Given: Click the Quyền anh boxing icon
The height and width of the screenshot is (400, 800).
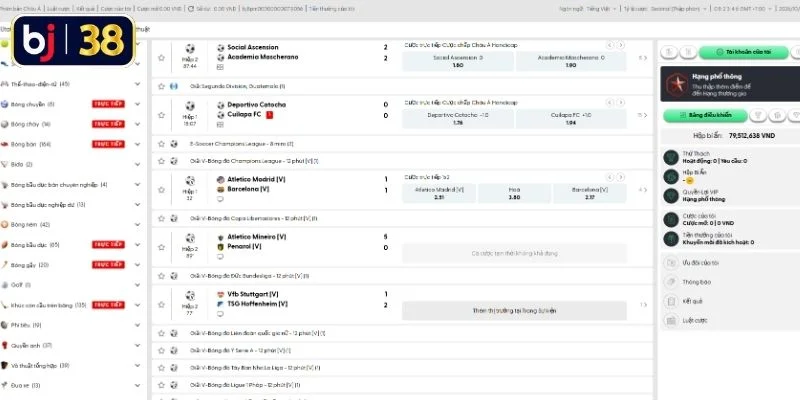Looking at the screenshot, I should pyautogui.click(x=5, y=345).
